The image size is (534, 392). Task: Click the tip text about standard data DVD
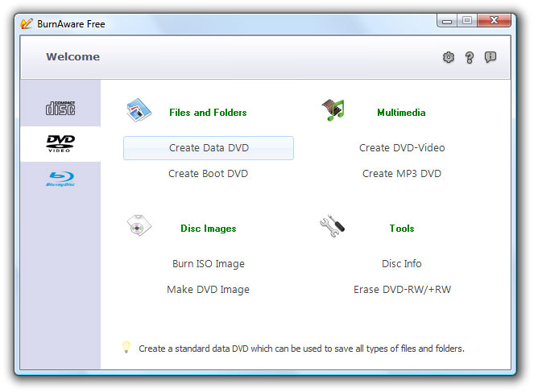tap(301, 349)
